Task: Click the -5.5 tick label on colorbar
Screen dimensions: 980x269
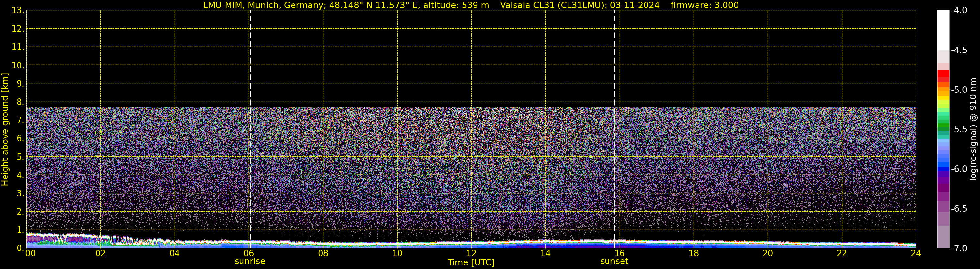Action: click(959, 130)
